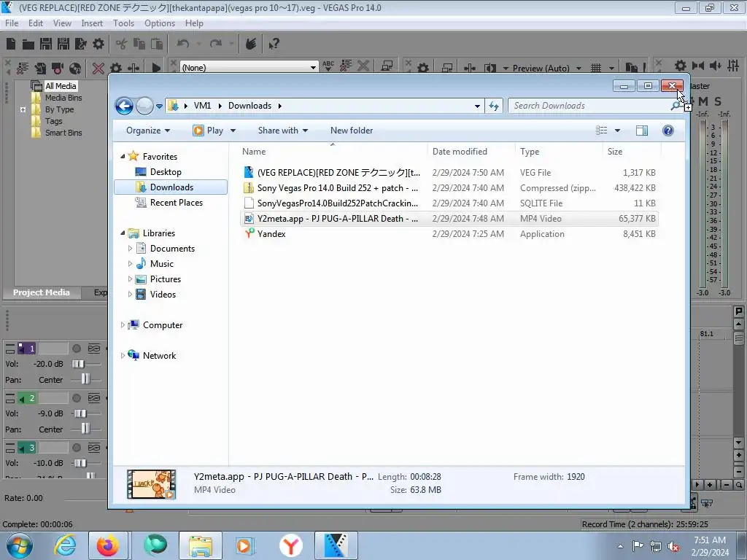
Task: Click the Copy icon in VEGAS toolbar
Action: pyautogui.click(x=139, y=44)
